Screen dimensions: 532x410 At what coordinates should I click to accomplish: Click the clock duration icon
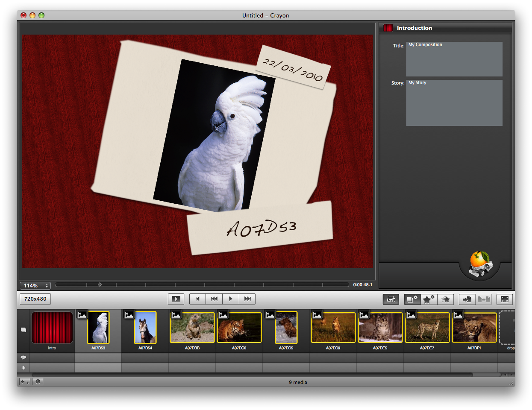[38, 381]
